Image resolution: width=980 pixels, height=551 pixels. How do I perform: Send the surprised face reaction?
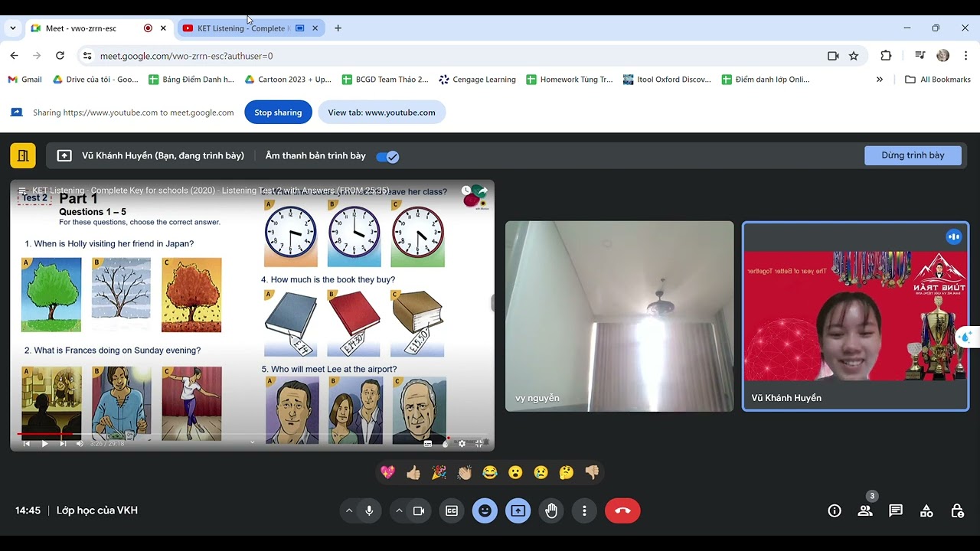515,473
